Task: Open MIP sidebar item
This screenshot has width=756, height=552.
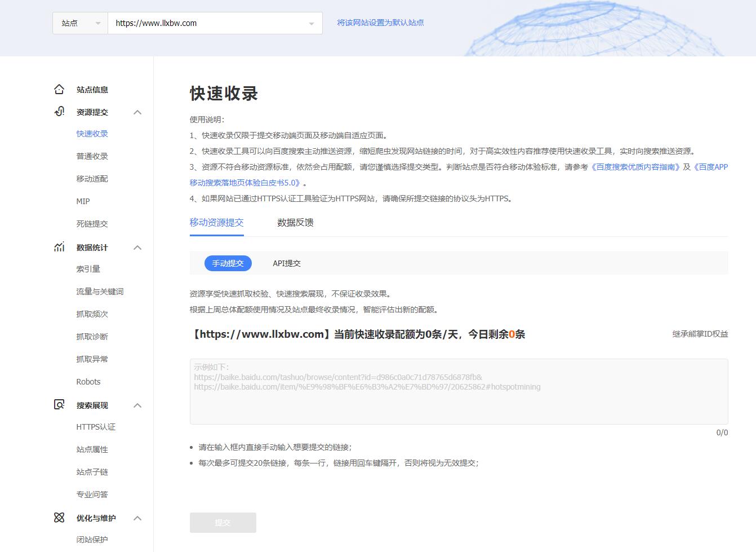Action: 83,201
